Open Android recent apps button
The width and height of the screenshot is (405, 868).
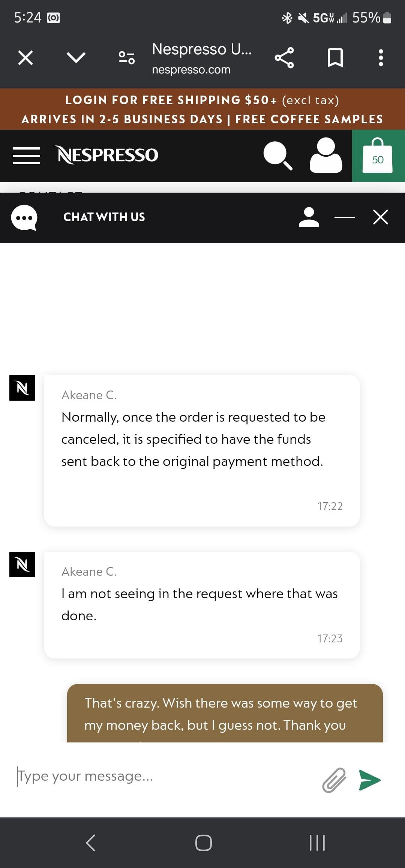317,843
